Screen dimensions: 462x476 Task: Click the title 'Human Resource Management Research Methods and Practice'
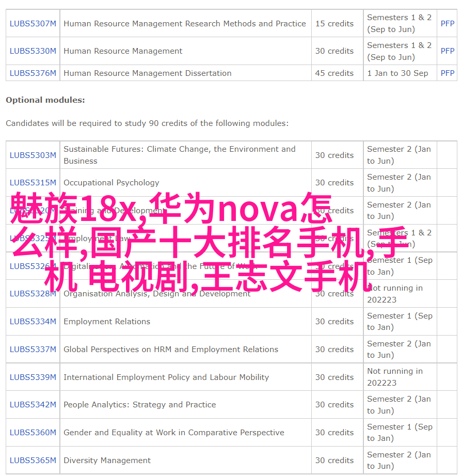[185, 23]
